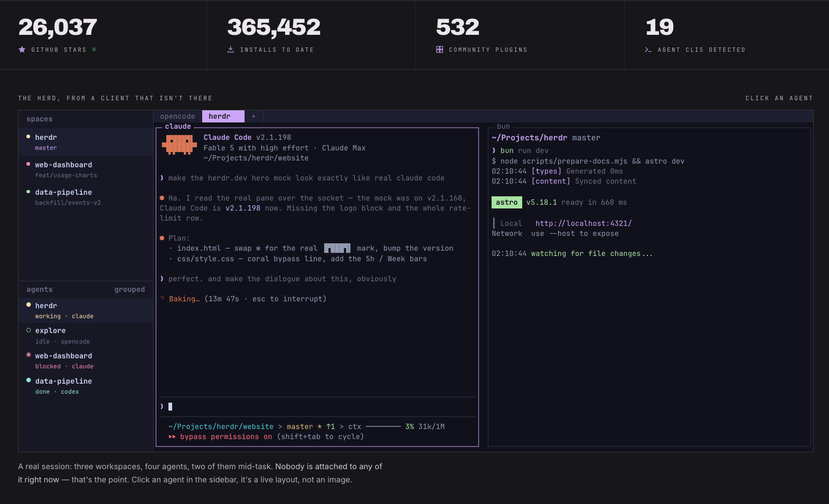Select the herdr tab in the tab bar

223,116
